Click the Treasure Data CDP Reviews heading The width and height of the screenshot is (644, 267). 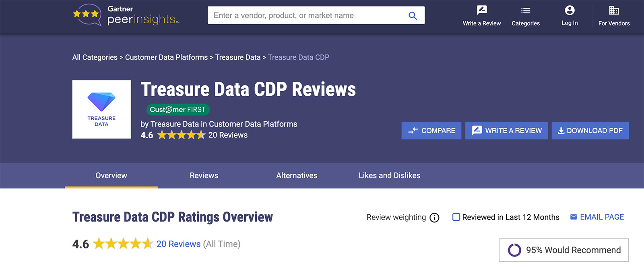coord(248,89)
